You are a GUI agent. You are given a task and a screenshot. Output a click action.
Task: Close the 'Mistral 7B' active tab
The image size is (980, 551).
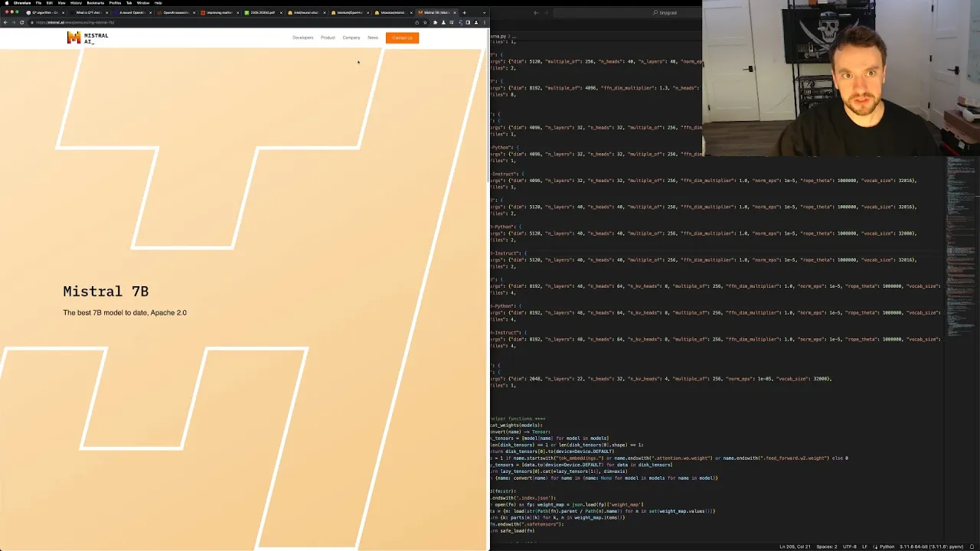point(456,12)
